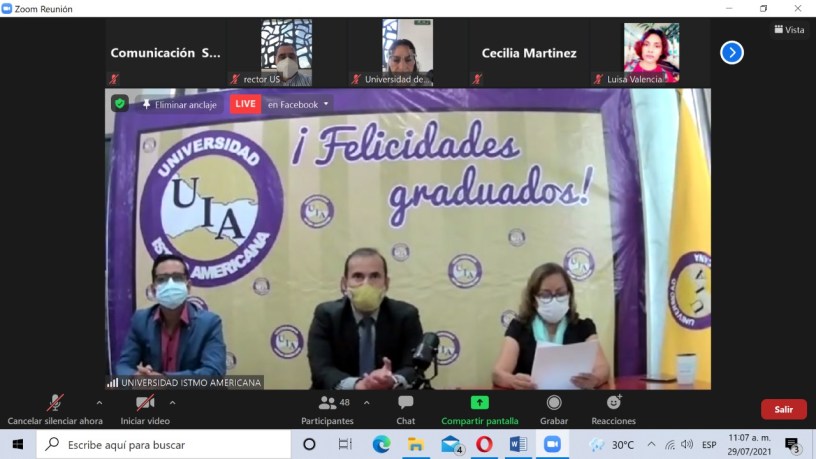Open the Vista layout menu
The image size is (816, 459).
pyautogui.click(x=789, y=30)
